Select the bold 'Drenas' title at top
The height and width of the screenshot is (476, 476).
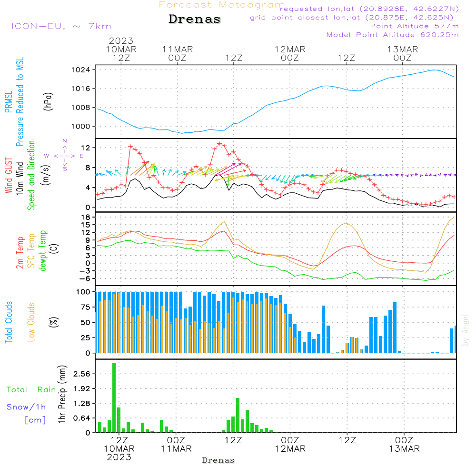(x=194, y=19)
